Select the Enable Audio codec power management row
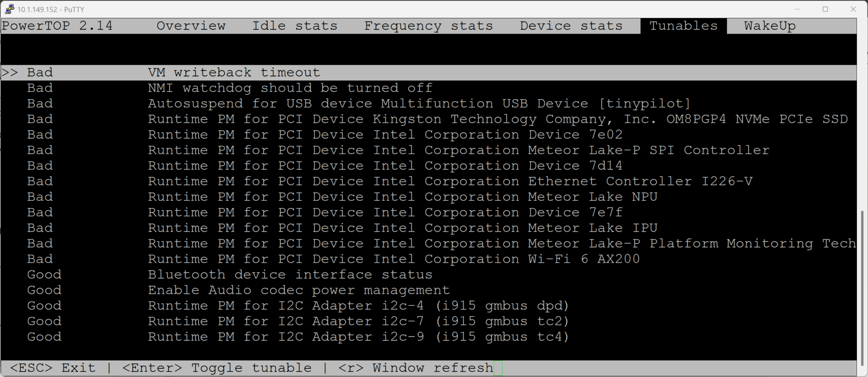 (298, 290)
